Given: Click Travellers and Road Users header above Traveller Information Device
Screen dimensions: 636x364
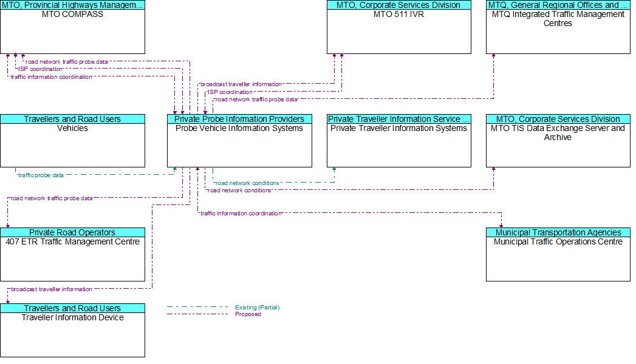Looking at the screenshot, I should click(73, 308).
